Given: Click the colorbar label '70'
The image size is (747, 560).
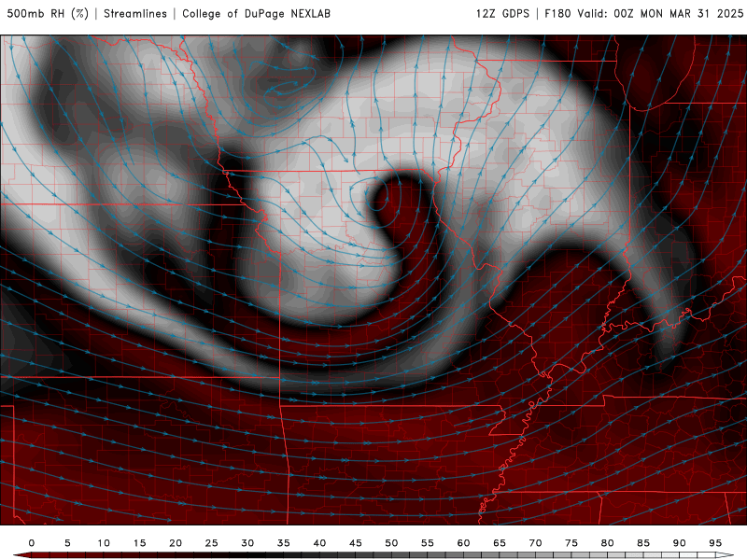Looking at the screenshot, I should pyautogui.click(x=535, y=543).
